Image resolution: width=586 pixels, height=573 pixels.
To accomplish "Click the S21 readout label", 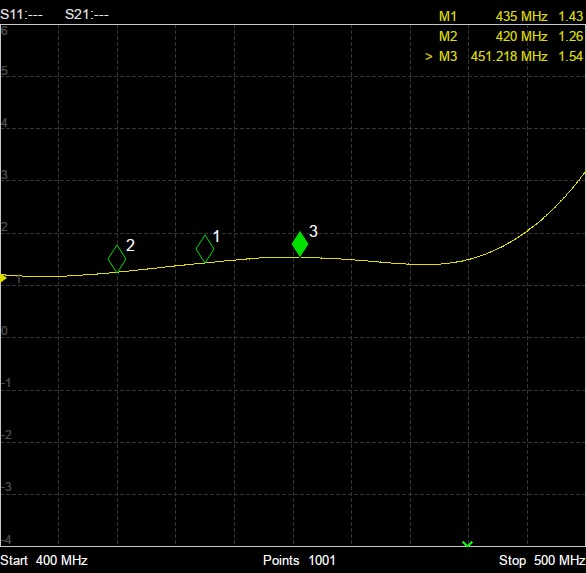I will pyautogui.click(x=87, y=15).
